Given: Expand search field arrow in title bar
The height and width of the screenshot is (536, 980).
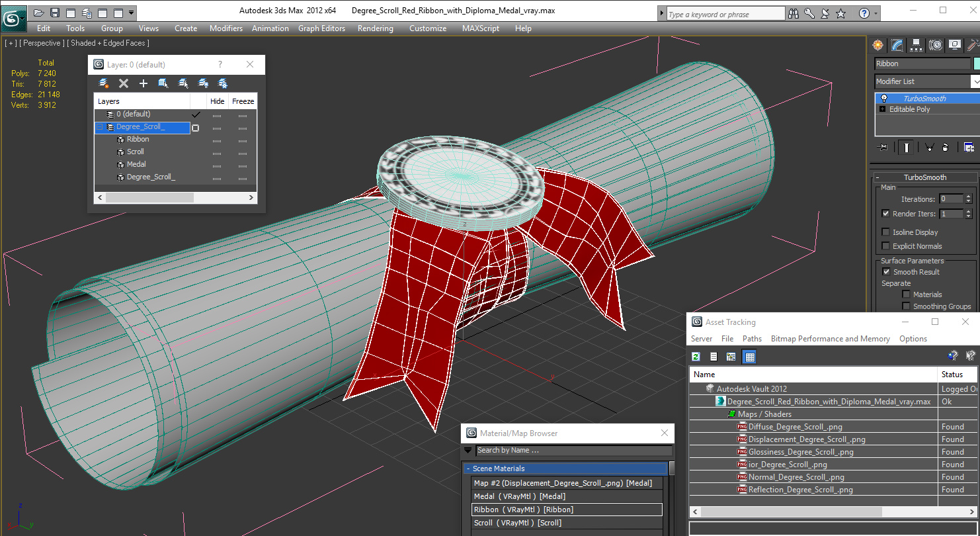Looking at the screenshot, I should [x=661, y=13].
